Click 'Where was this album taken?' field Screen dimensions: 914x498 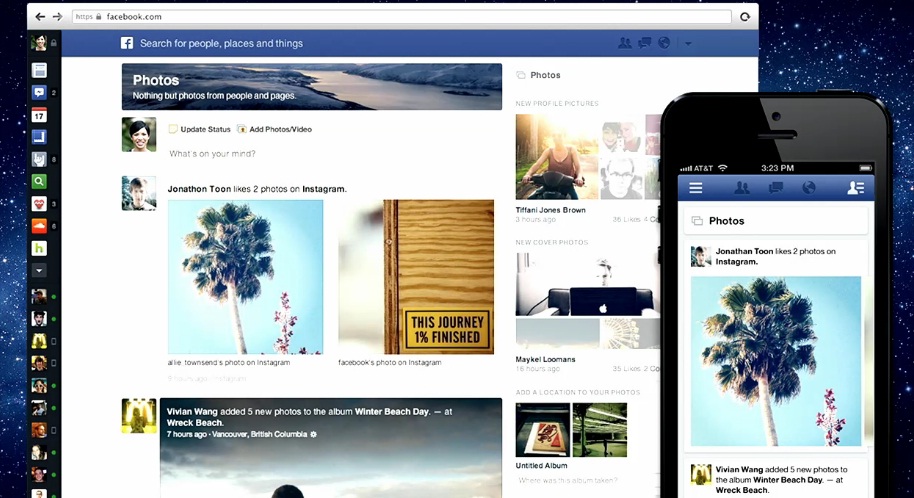pyautogui.click(x=568, y=481)
